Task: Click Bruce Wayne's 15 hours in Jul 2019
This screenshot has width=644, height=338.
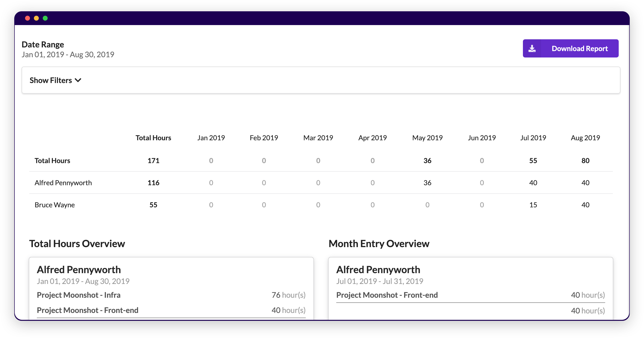Action: point(533,205)
